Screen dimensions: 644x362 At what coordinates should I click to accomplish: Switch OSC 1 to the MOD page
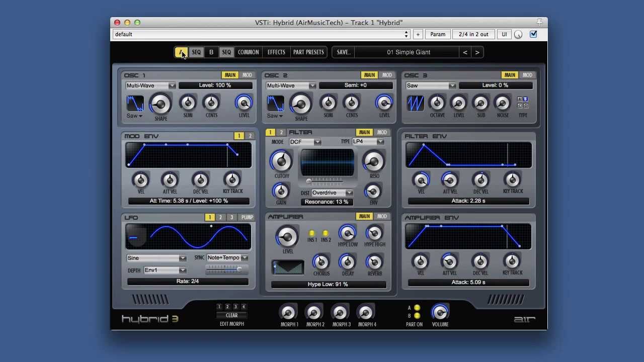pos(247,75)
